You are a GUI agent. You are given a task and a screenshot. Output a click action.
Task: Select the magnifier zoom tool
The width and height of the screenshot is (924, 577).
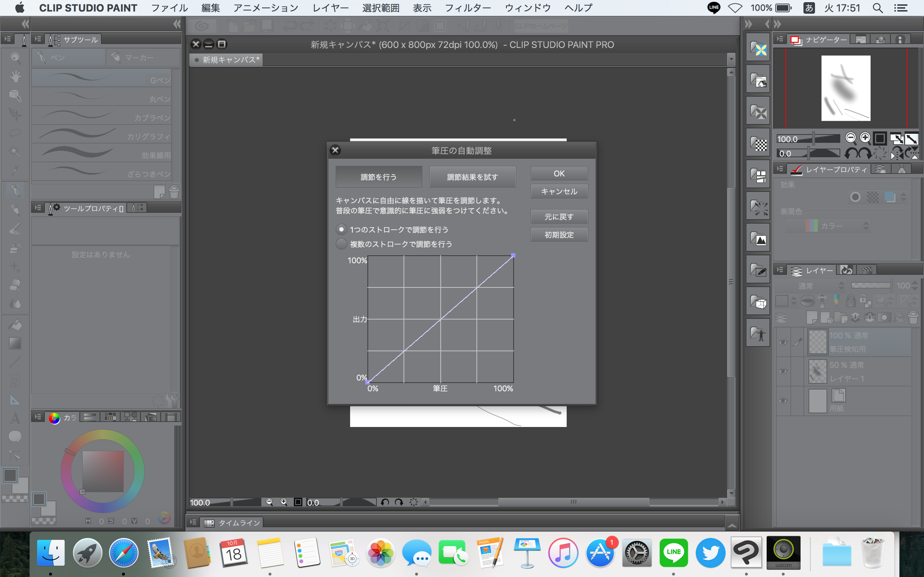point(15,58)
